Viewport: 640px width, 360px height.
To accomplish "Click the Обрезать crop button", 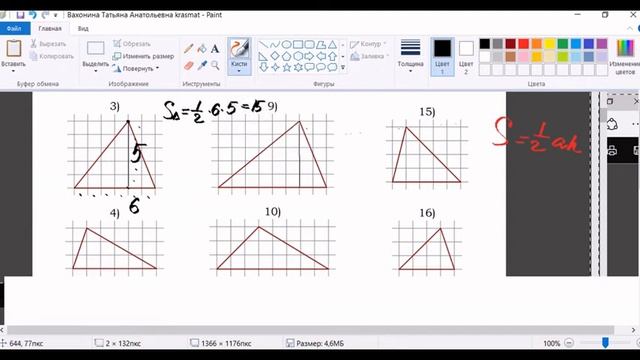I will [x=132, y=43].
